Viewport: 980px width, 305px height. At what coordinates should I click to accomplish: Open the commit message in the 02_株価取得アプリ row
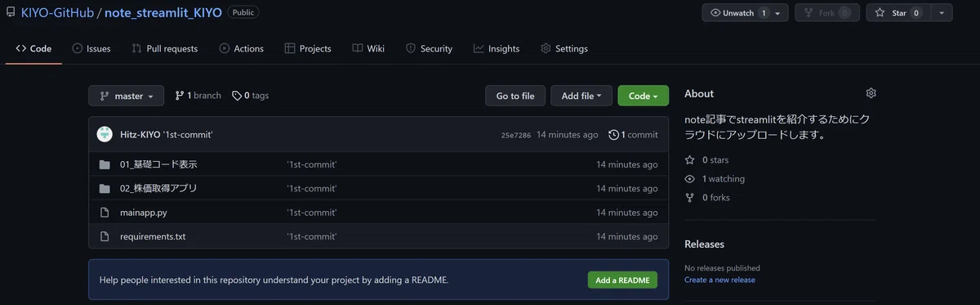pos(311,188)
